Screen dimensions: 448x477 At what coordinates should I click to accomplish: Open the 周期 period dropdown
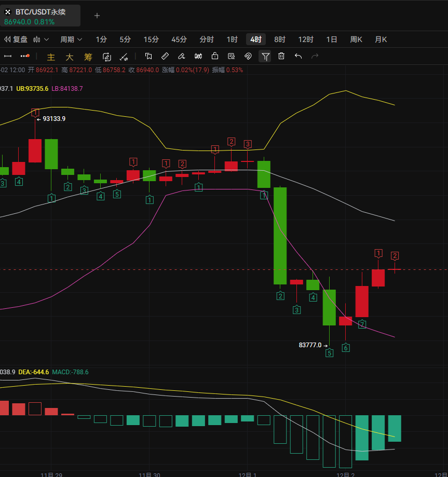[x=70, y=39]
